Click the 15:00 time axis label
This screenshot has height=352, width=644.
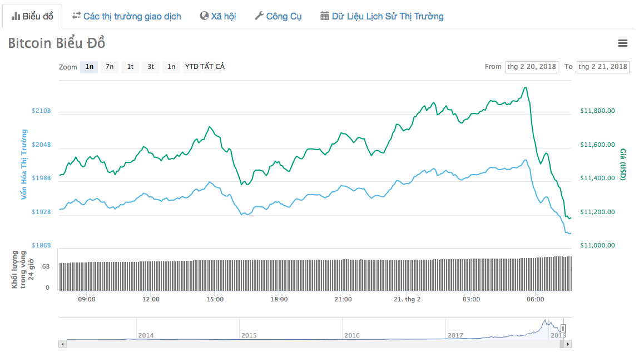[x=215, y=299]
